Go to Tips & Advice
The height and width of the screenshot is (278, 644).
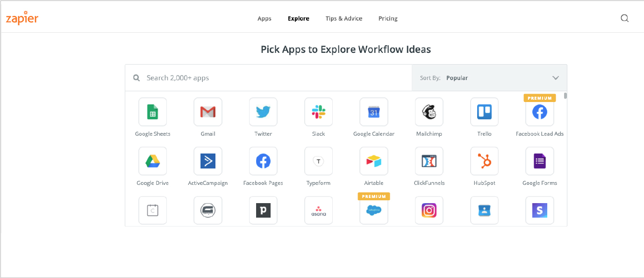[344, 19]
